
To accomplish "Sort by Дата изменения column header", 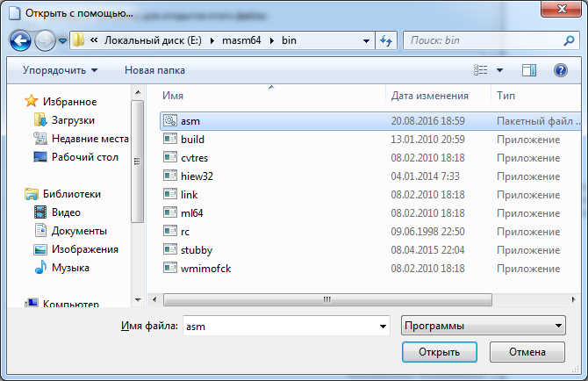I will point(429,96).
